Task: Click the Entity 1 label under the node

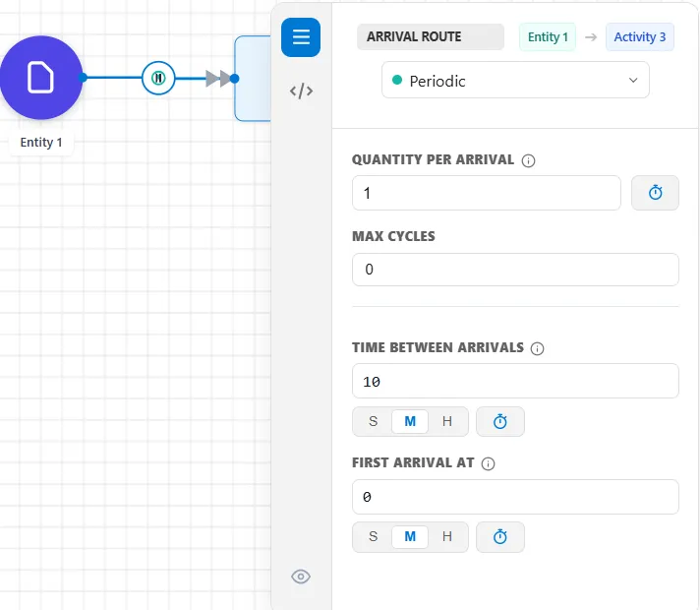Action: coord(41,143)
